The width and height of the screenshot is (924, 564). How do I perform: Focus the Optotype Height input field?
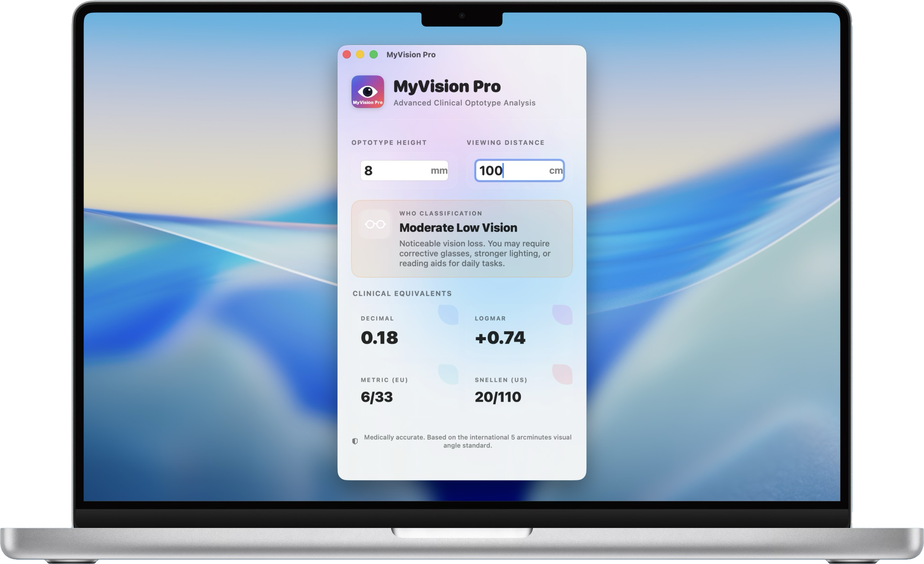tap(404, 171)
